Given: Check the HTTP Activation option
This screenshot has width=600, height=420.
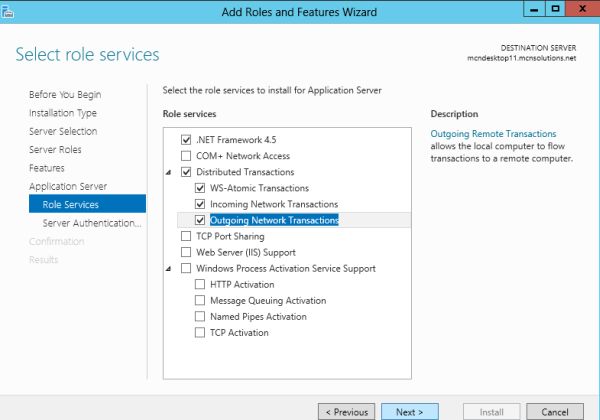Looking at the screenshot, I should pos(201,285).
